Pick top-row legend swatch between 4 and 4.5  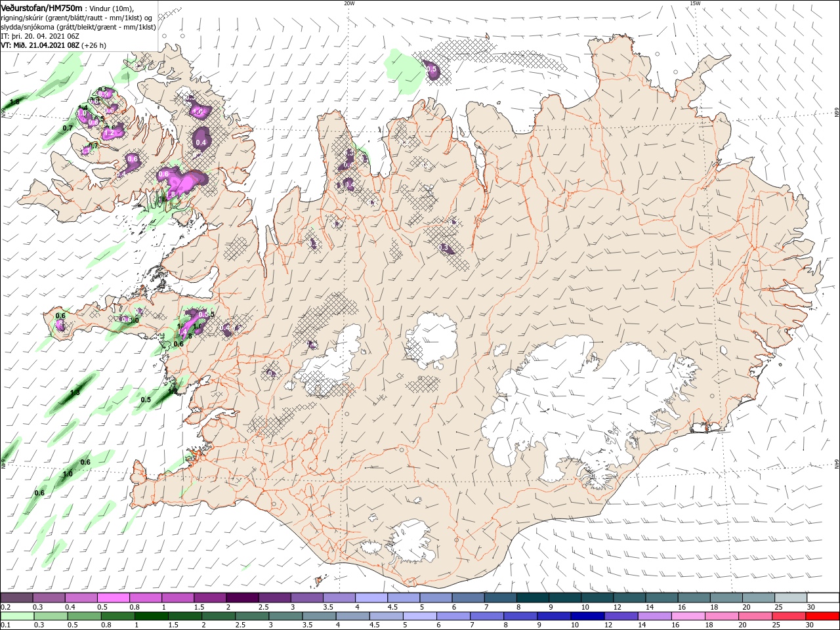[371, 598]
